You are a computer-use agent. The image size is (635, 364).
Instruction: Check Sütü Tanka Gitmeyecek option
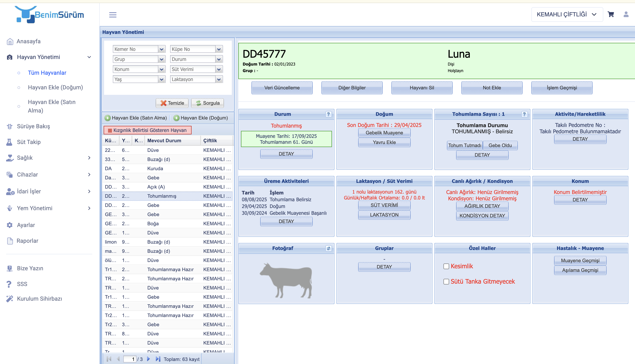(446, 281)
